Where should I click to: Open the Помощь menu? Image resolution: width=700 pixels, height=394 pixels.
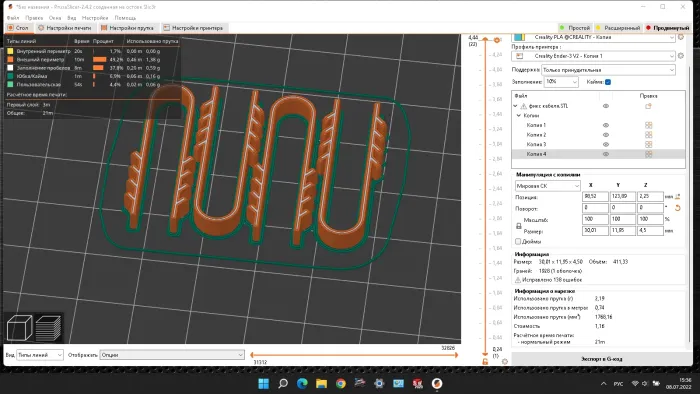click(x=125, y=18)
